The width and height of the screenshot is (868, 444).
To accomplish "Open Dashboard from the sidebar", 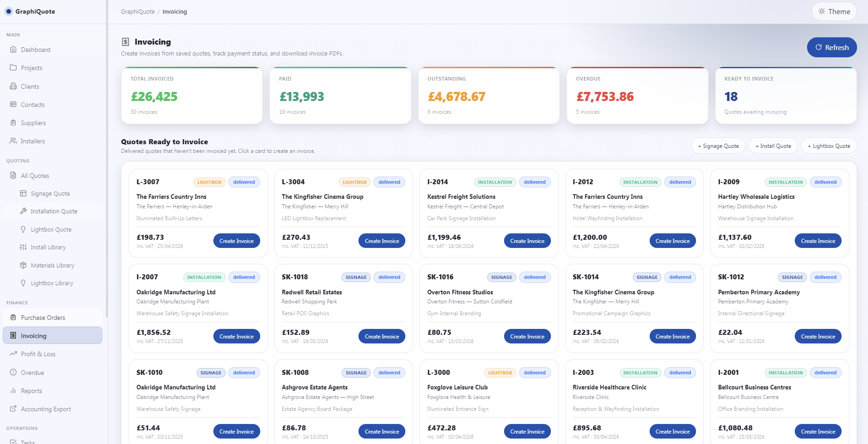I will point(52,50).
